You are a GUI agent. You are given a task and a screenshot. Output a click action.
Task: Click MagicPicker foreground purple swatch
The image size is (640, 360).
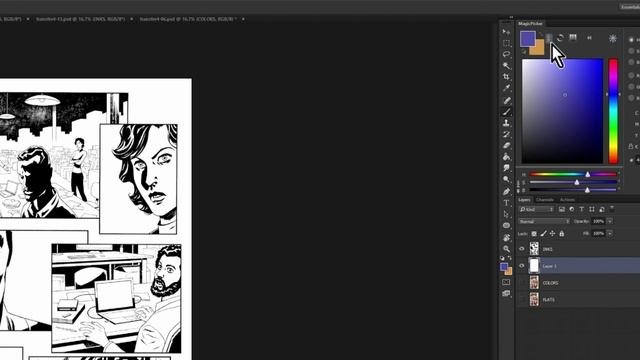pyautogui.click(x=527, y=38)
